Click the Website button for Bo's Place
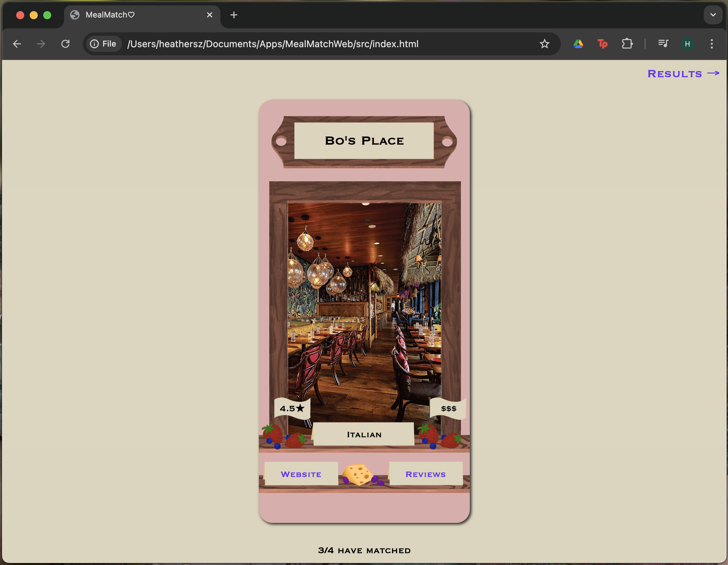The image size is (728, 565). 301,474
